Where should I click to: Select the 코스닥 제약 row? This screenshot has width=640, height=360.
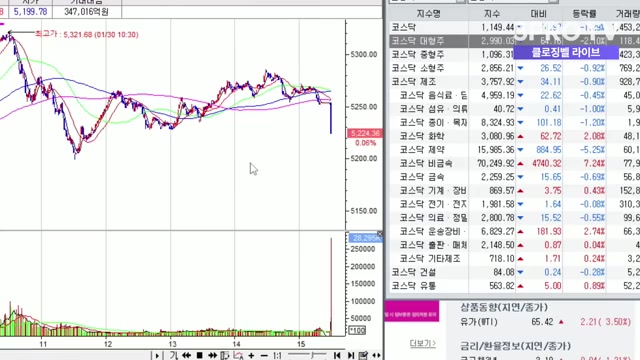pos(514,150)
